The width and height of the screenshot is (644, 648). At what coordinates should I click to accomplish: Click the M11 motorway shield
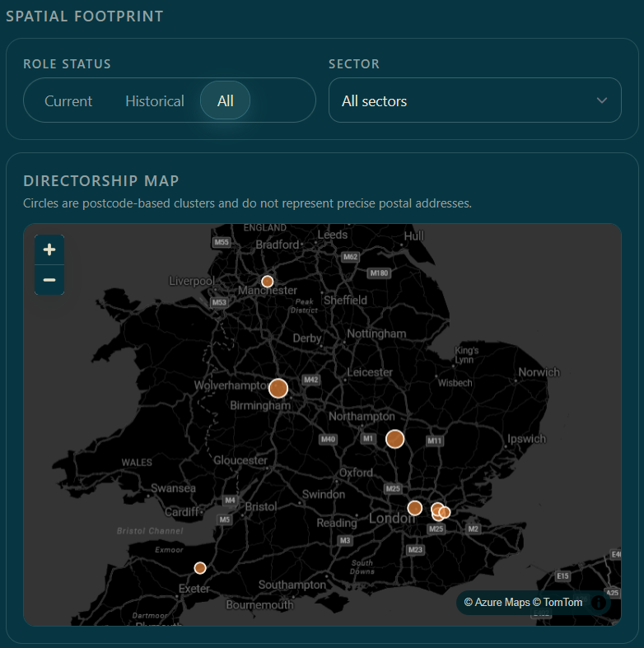435,441
